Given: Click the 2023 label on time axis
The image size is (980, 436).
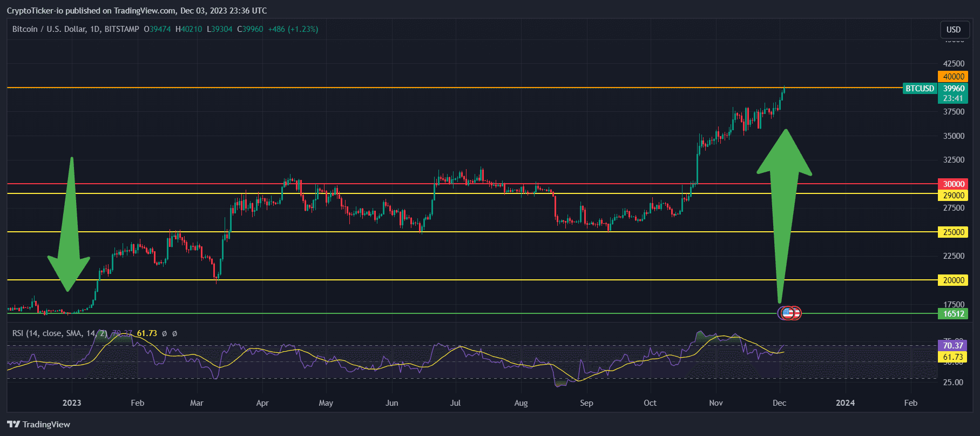Looking at the screenshot, I should (72, 403).
